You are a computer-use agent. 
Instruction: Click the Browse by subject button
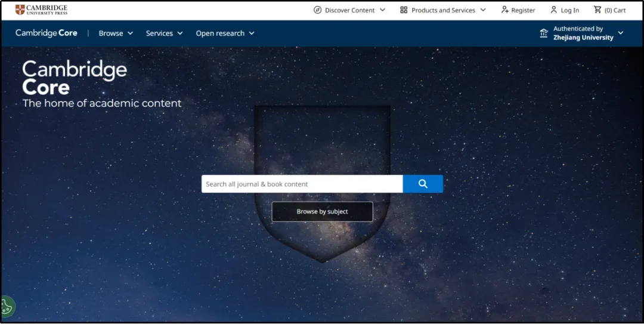pyautogui.click(x=323, y=212)
